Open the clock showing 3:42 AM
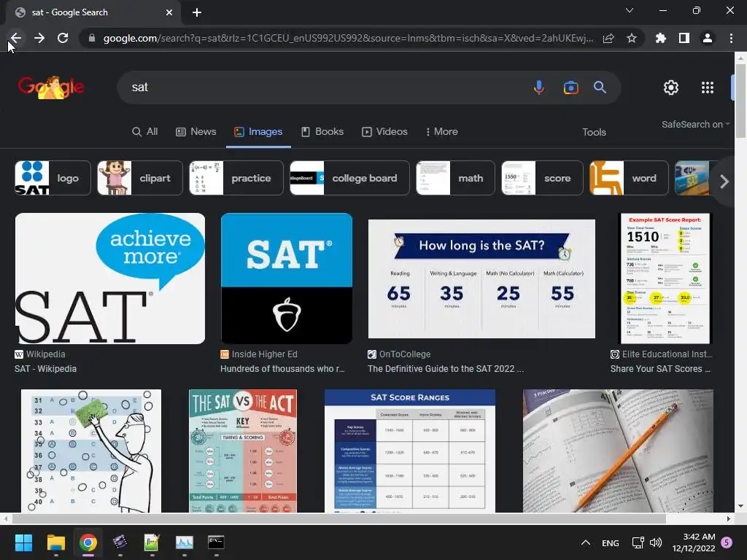The width and height of the screenshot is (747, 560). pyautogui.click(x=694, y=542)
